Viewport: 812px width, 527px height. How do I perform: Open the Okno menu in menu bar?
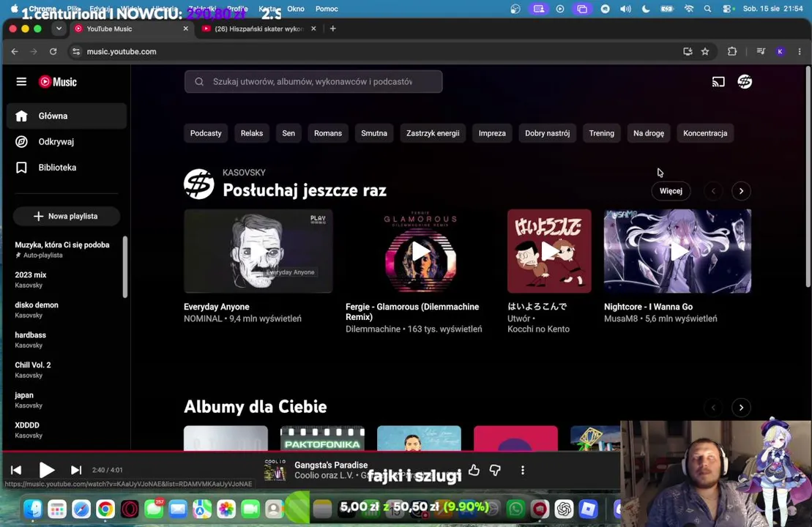pos(296,9)
